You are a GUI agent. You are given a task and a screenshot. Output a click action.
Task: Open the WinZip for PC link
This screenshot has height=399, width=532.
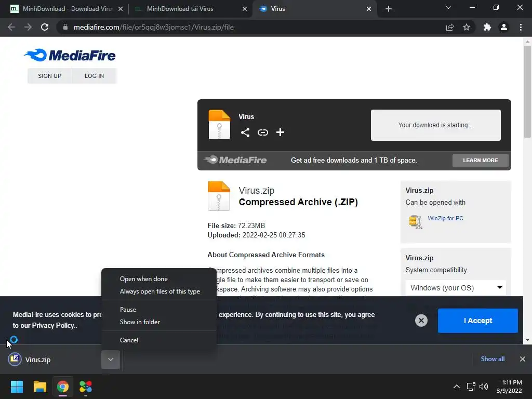[445, 218]
